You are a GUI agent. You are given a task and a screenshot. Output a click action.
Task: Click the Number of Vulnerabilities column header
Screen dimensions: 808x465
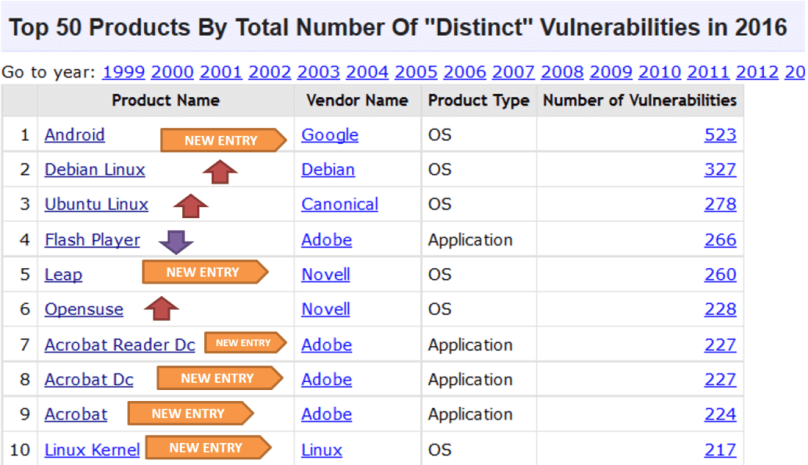pos(640,100)
